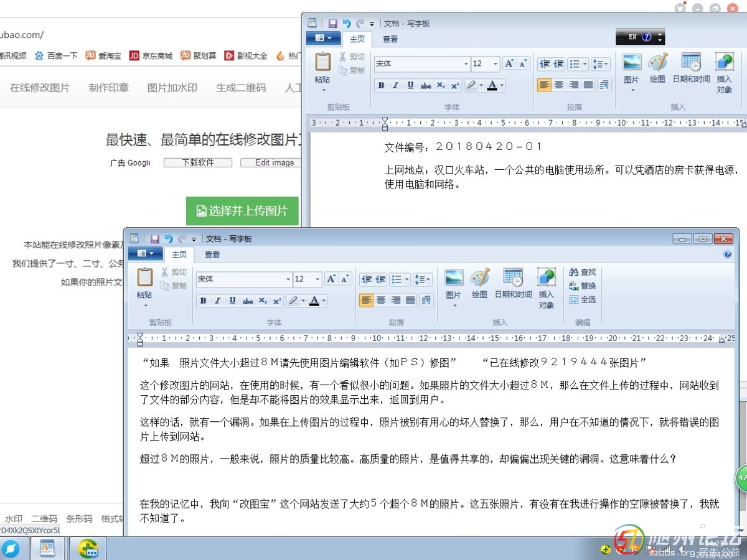This screenshot has width=747, height=560.
Task: Expand bullet list dropdown in back WordPad window
Action: pos(585,64)
